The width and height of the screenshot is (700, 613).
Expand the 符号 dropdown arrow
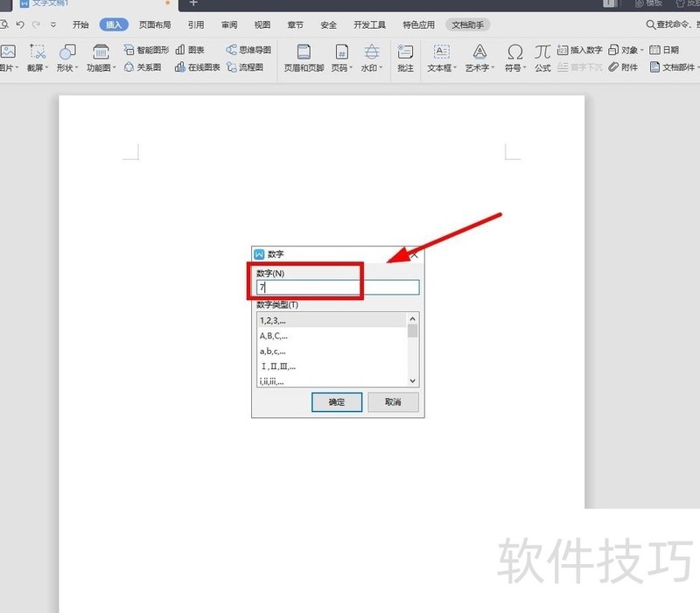click(524, 68)
